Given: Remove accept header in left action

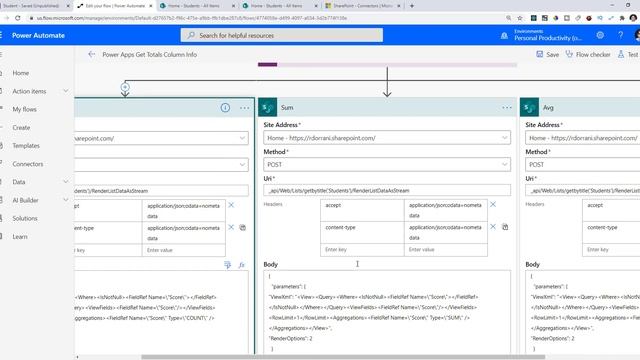Looking at the screenshot, I should click(x=231, y=205).
